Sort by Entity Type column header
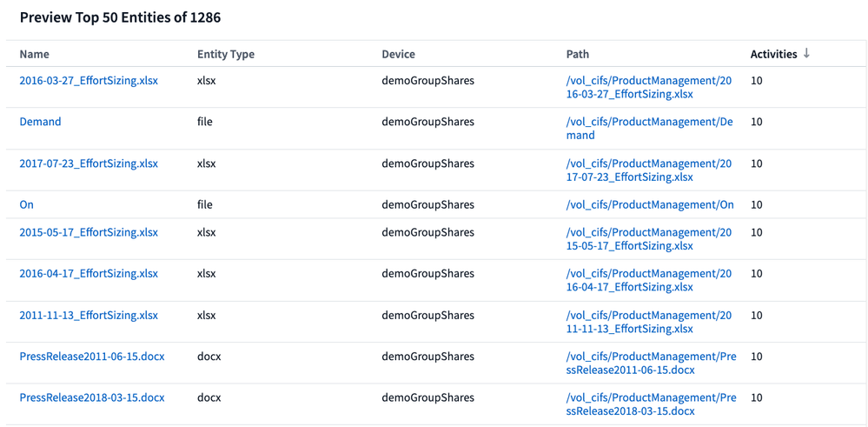This screenshot has height=427, width=868. (226, 54)
